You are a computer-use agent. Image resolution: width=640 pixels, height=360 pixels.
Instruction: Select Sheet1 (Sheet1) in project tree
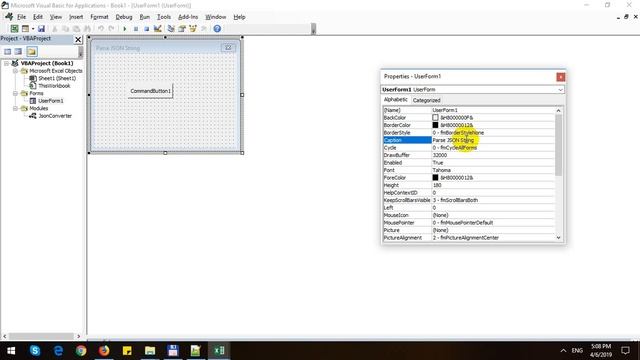[57, 78]
